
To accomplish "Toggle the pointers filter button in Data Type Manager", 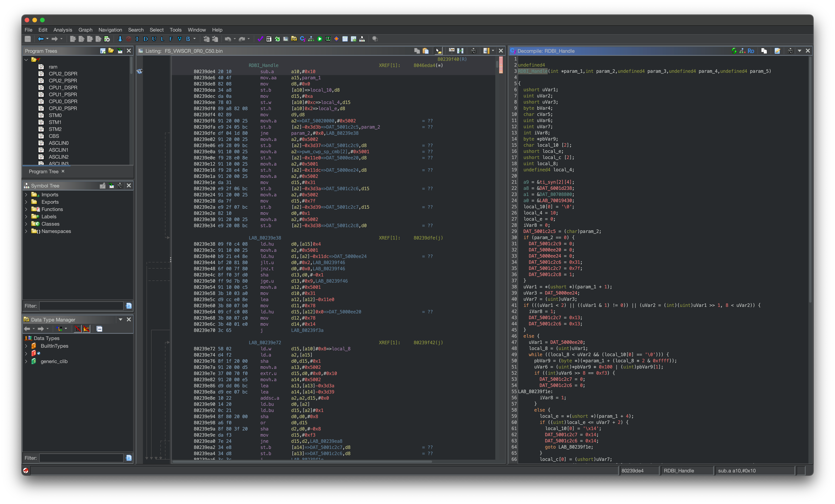I will point(86,329).
